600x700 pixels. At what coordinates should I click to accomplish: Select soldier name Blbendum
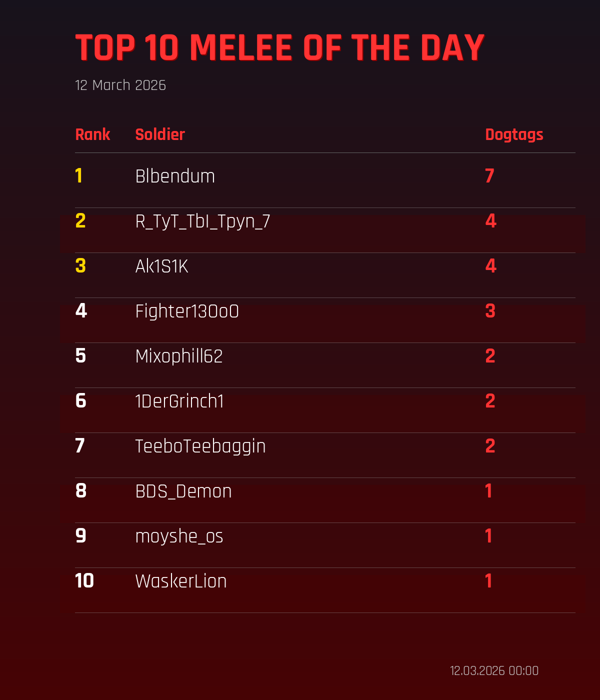[175, 176]
